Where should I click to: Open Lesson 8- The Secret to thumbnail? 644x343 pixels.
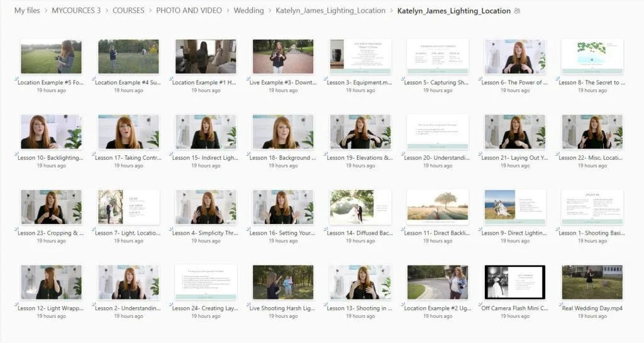click(x=592, y=57)
